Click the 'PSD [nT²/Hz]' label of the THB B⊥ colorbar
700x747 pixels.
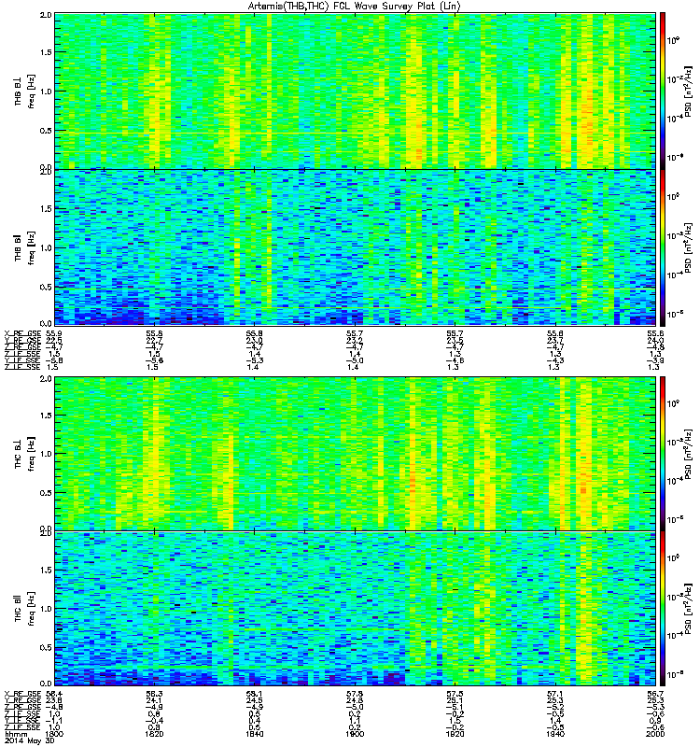click(689, 91)
